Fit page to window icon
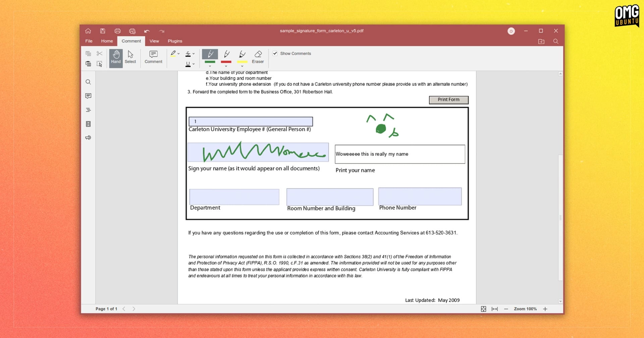The height and width of the screenshot is (338, 644). click(x=483, y=309)
